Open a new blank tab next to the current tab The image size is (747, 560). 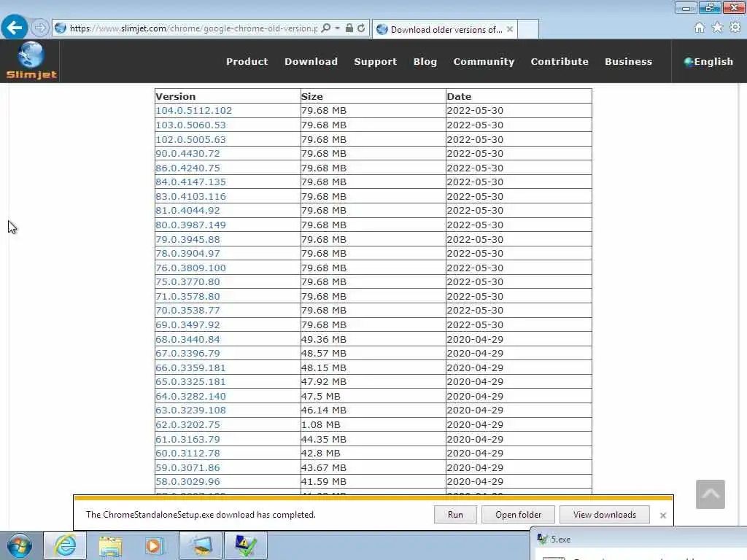[x=528, y=29]
